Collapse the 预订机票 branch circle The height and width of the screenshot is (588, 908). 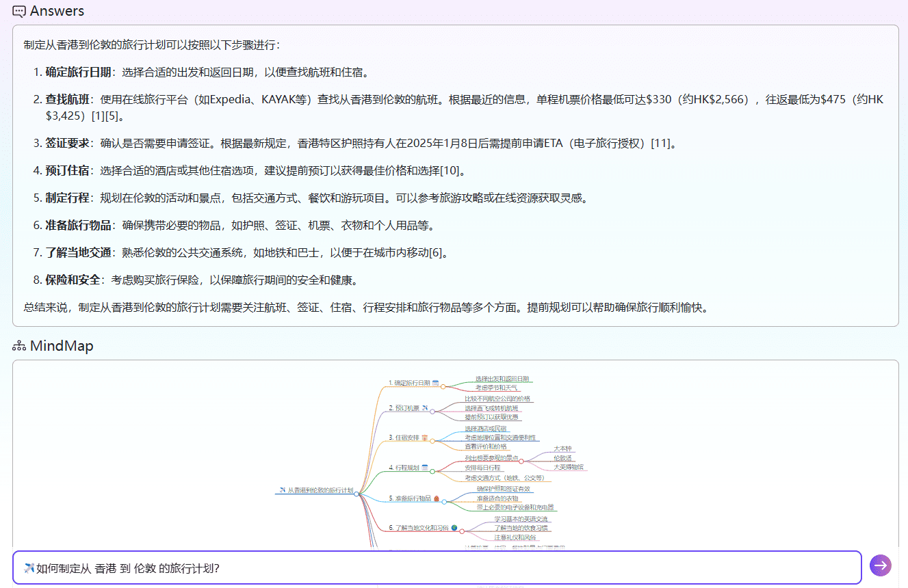432,412
